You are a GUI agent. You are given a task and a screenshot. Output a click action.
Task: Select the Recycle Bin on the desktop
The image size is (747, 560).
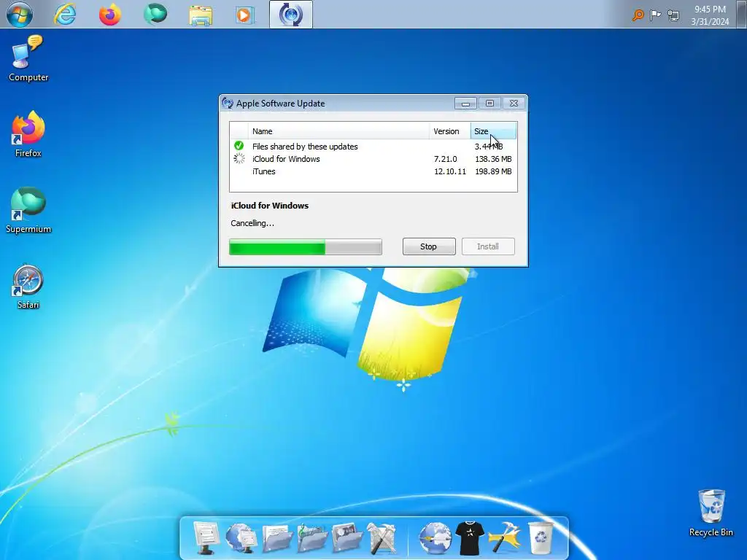[x=711, y=513]
